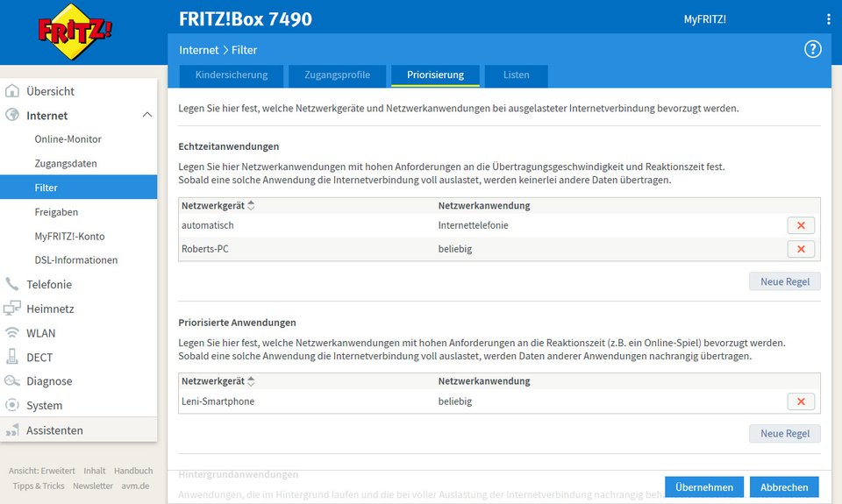Switch to the Kindersicherung tab

point(232,75)
